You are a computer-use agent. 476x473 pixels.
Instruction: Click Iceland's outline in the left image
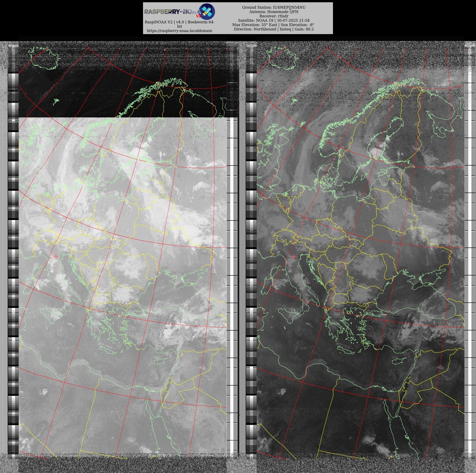pyautogui.click(x=44, y=58)
